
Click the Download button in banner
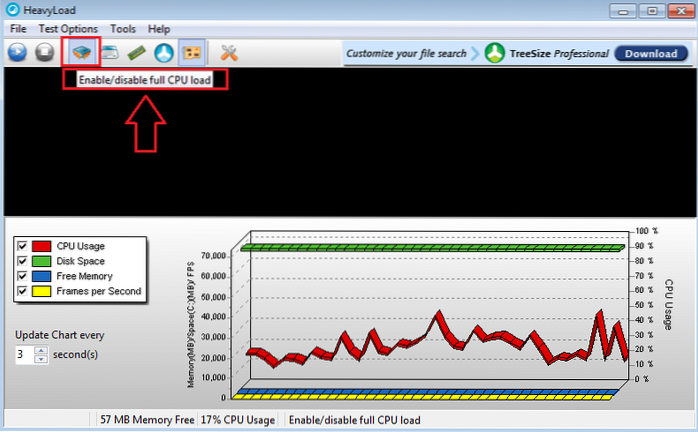tap(650, 54)
